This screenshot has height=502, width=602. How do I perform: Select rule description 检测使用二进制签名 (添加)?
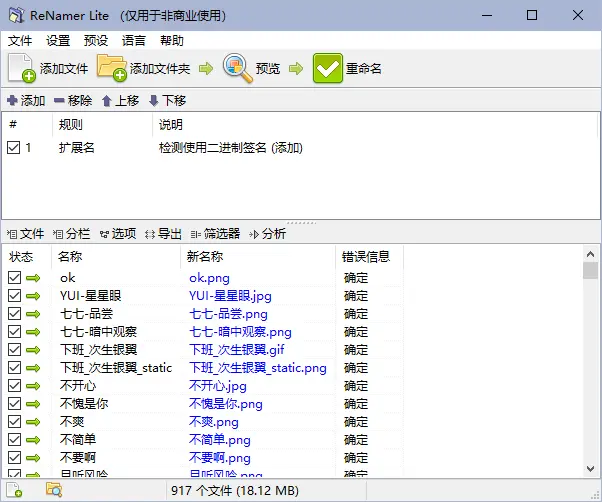click(x=231, y=148)
